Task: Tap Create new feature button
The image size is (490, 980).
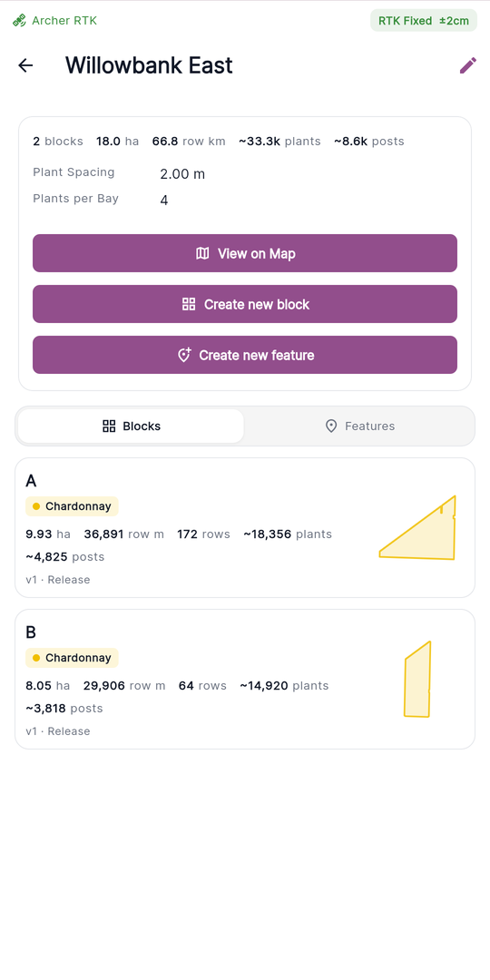Action: (x=245, y=355)
